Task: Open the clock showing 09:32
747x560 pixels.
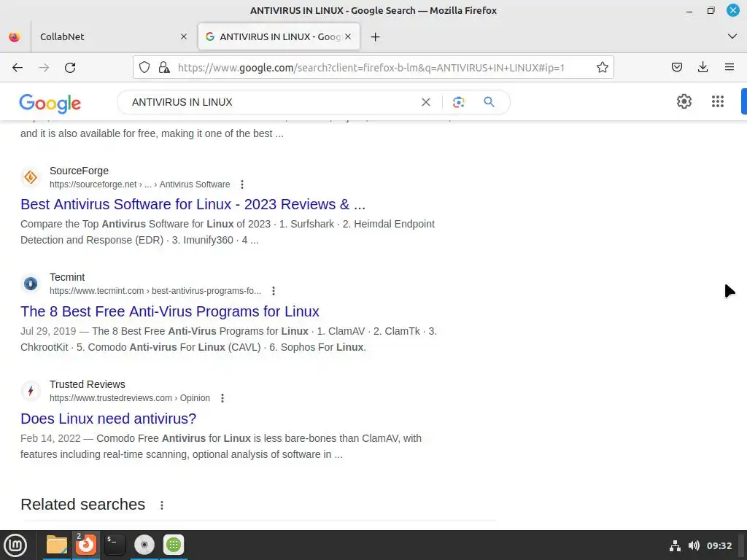Action: point(719,545)
